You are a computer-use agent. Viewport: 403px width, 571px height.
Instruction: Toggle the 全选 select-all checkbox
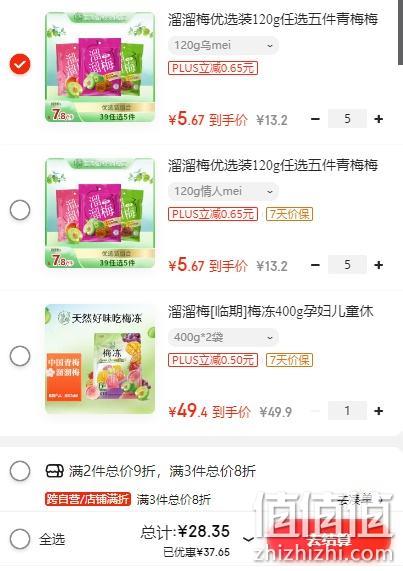click(x=20, y=539)
